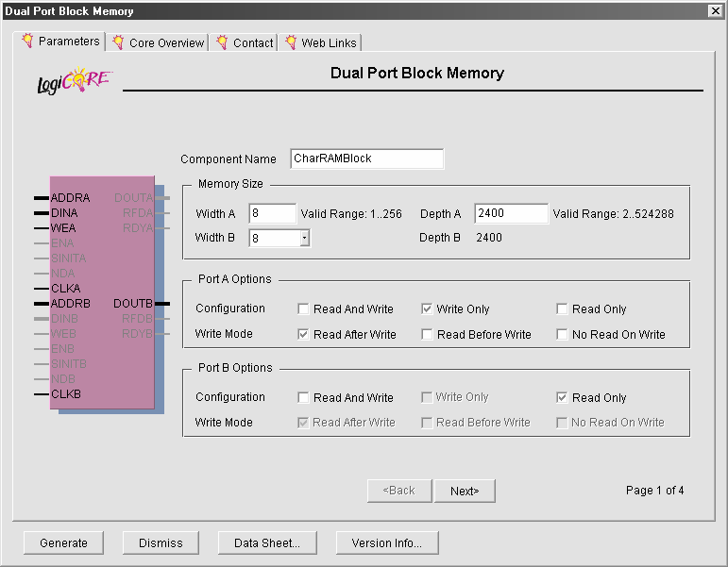Click the 'Page 1 of 4' indicator
Screen dimensions: 728x567
pos(654,491)
